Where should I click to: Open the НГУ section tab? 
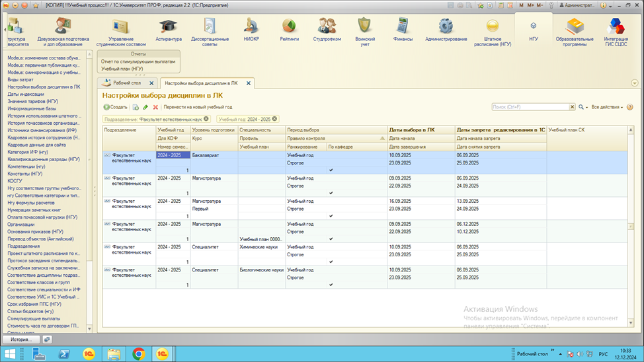click(x=533, y=30)
